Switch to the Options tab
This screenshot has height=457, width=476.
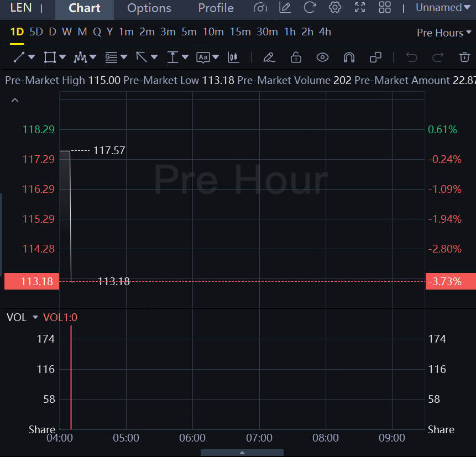[x=149, y=8]
